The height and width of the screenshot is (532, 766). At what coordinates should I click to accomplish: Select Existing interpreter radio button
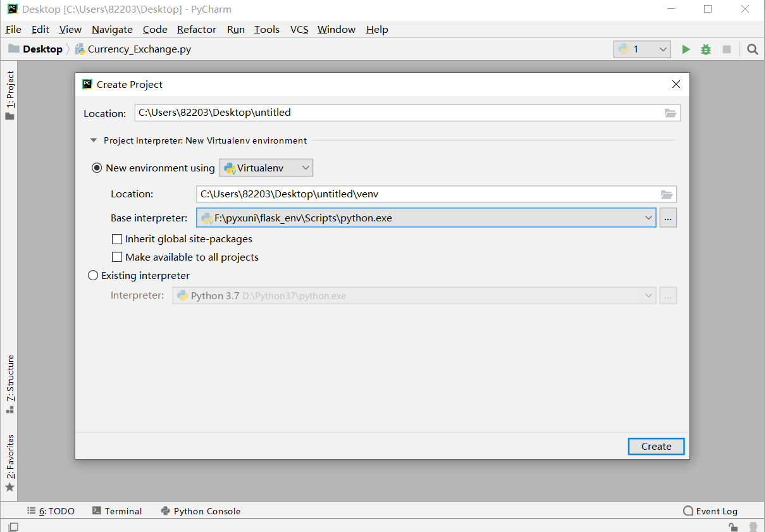point(94,276)
